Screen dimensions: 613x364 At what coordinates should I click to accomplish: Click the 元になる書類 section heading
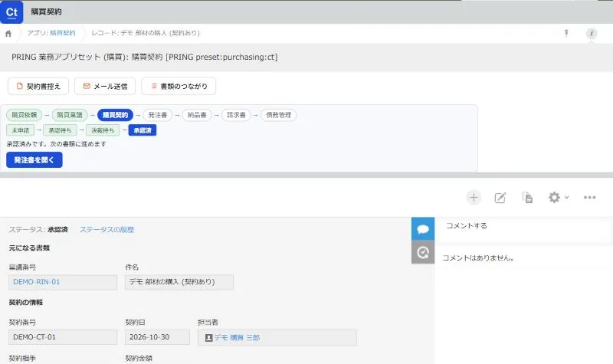(29, 248)
